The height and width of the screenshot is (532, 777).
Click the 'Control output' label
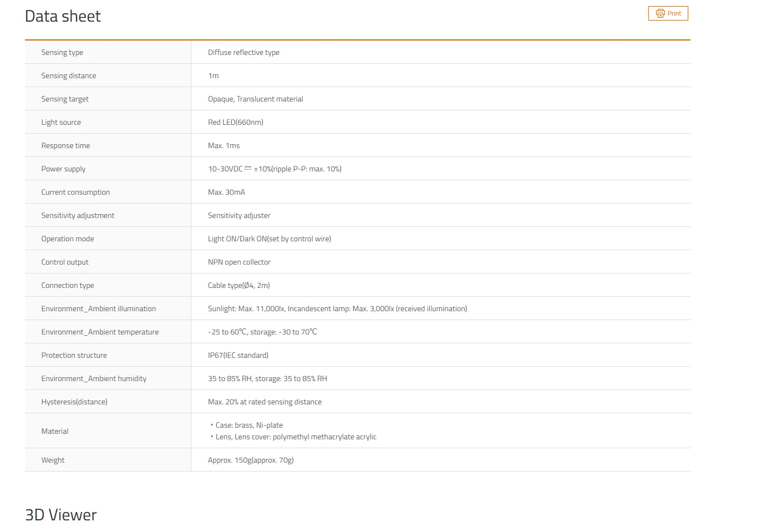tap(65, 262)
